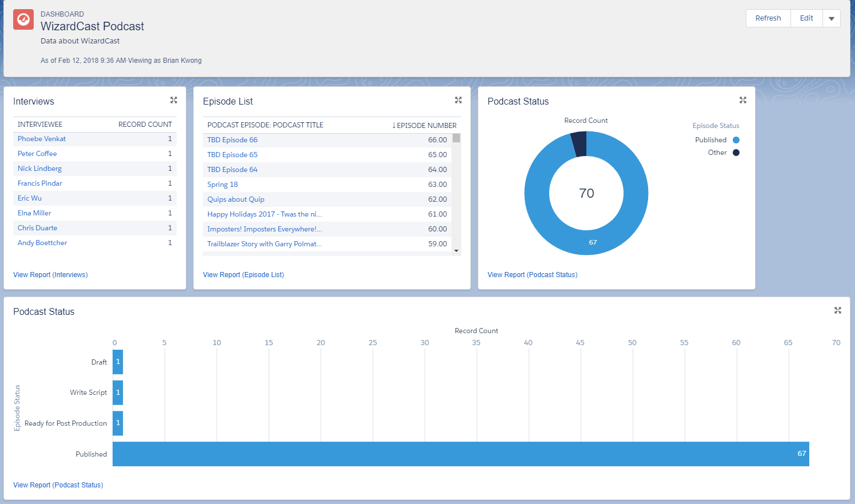Click the Edit button
The image size is (855, 504).
click(x=806, y=18)
